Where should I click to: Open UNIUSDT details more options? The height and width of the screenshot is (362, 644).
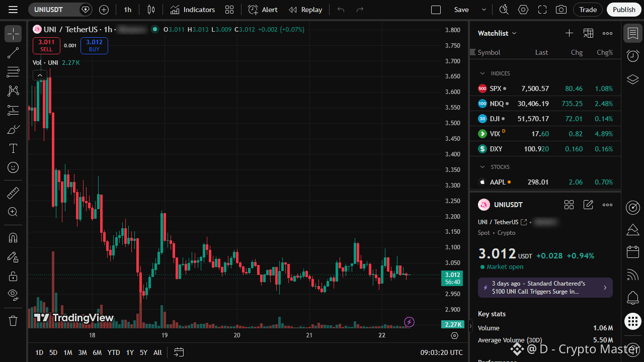tap(608, 205)
